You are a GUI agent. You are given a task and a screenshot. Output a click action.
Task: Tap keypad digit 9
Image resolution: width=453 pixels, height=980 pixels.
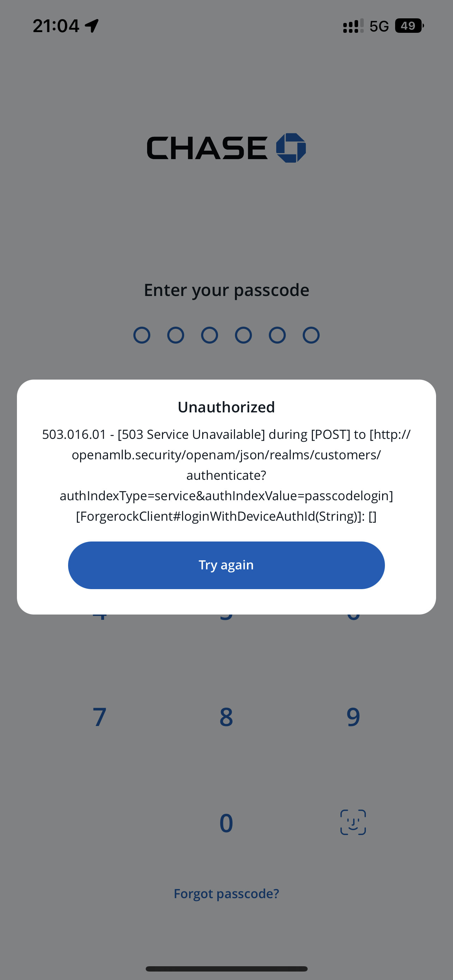pyautogui.click(x=354, y=717)
